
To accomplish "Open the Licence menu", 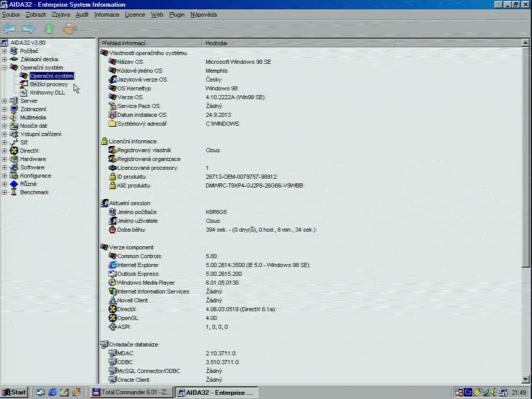I will click(x=135, y=15).
